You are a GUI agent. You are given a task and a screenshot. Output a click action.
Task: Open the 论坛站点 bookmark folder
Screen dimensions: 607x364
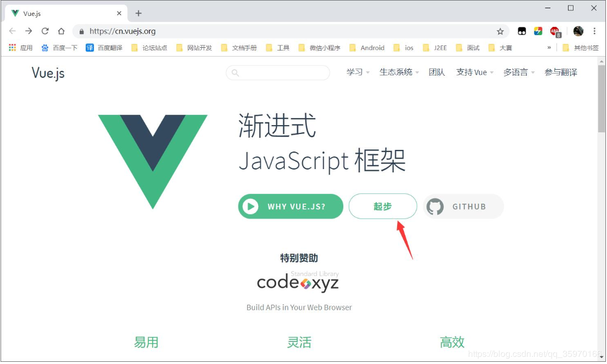[x=149, y=48]
